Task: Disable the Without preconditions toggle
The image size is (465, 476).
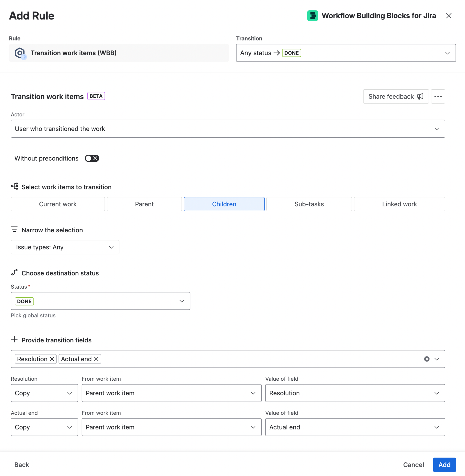Action: 92,158
